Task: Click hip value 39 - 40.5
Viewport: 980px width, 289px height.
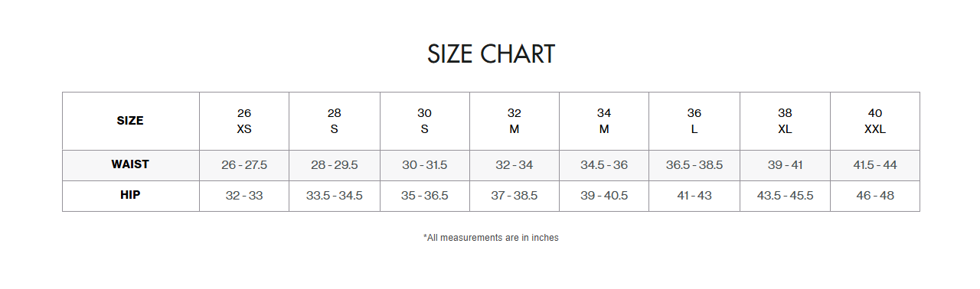Action: (x=604, y=196)
